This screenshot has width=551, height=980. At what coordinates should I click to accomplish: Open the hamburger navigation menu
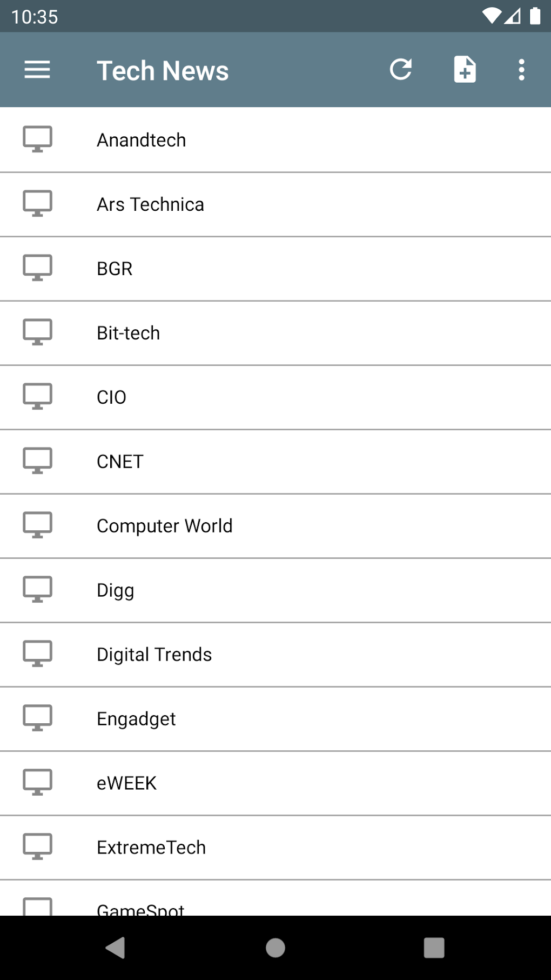(37, 70)
